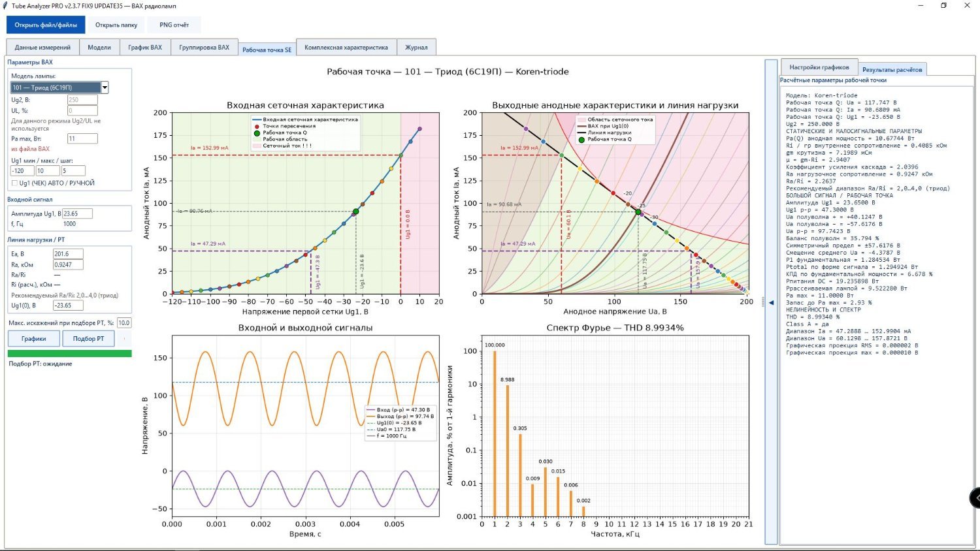
Task: Toggle the Ug1 (ЧЕК) АВТО / РУЧНОЙ checkbox
Action: tap(15, 183)
